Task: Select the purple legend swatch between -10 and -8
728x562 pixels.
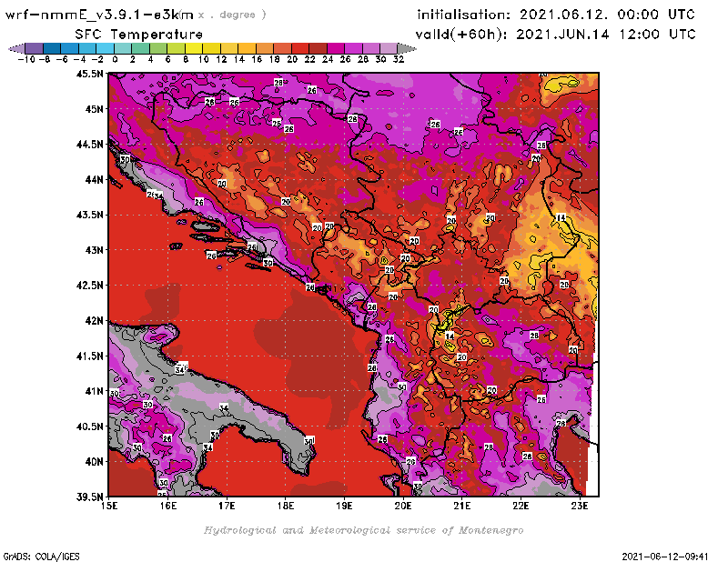Action: point(34,49)
